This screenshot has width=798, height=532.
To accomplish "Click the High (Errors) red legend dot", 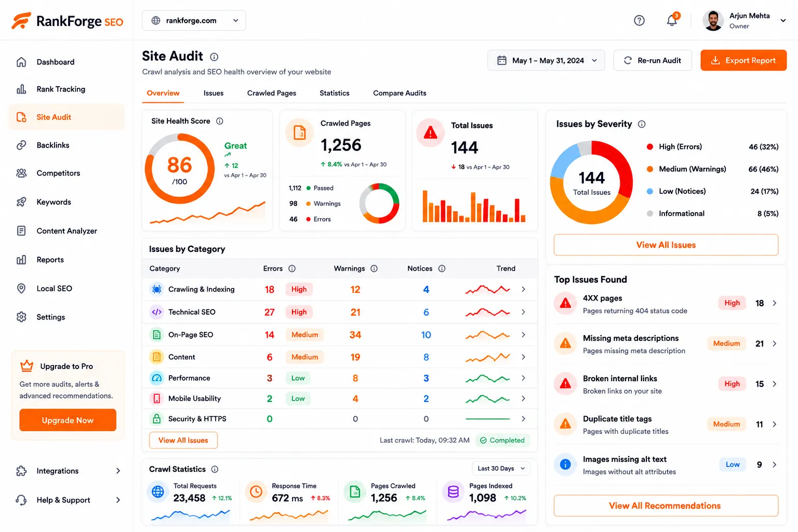I will [x=649, y=147].
